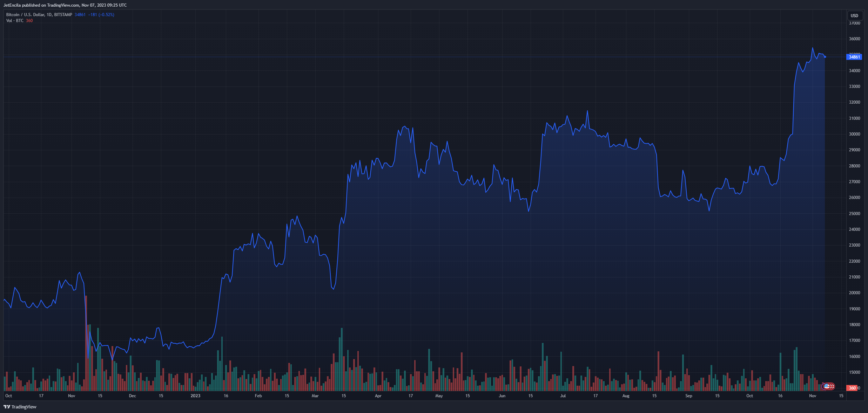Click the Apr label on the time axis
This screenshot has height=413, width=868.
coord(378,396)
